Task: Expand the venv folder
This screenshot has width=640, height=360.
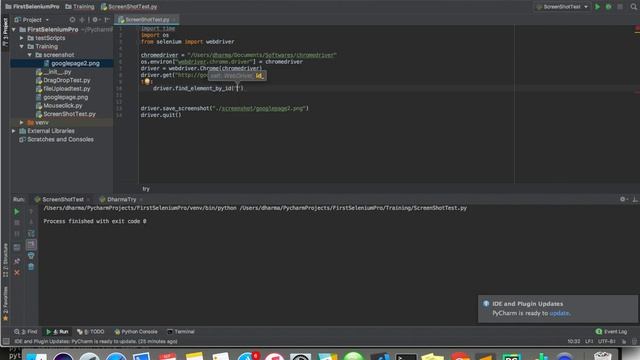Action: [22, 122]
